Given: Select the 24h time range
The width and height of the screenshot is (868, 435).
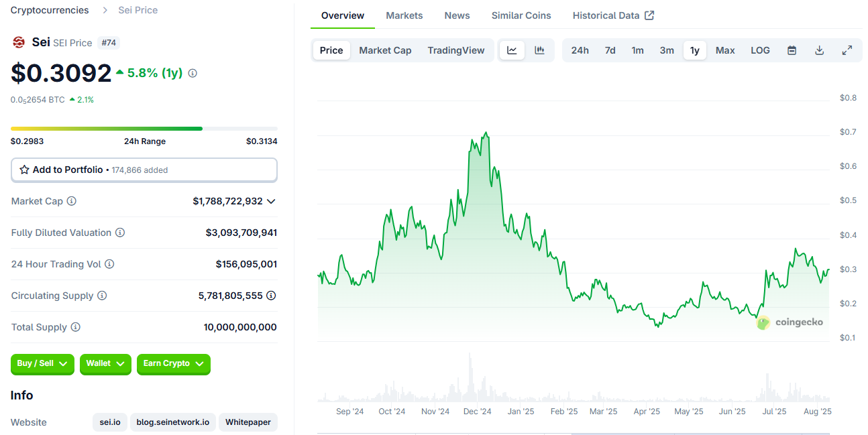Looking at the screenshot, I should pyautogui.click(x=580, y=50).
